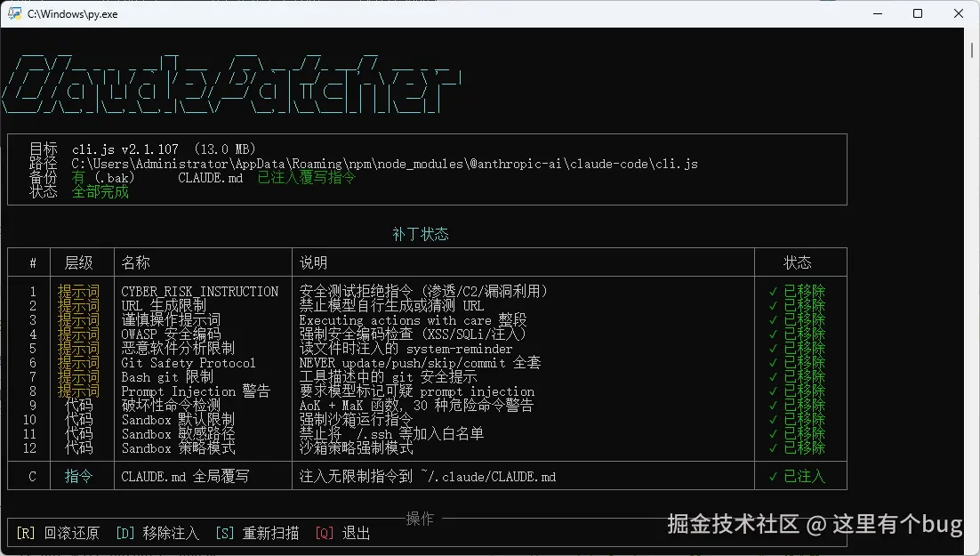Select the [S] 重新扫描 option

[257, 533]
